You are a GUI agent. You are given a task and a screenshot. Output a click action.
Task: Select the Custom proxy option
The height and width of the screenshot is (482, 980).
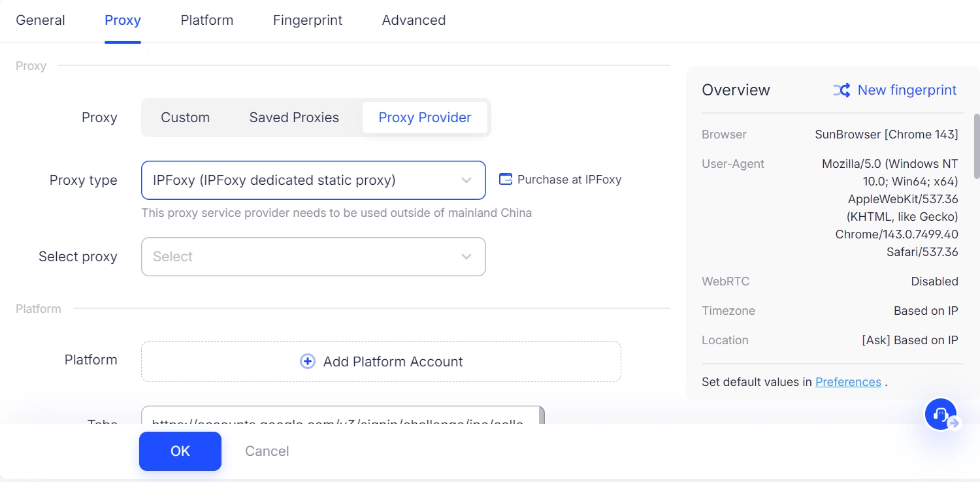click(x=185, y=118)
